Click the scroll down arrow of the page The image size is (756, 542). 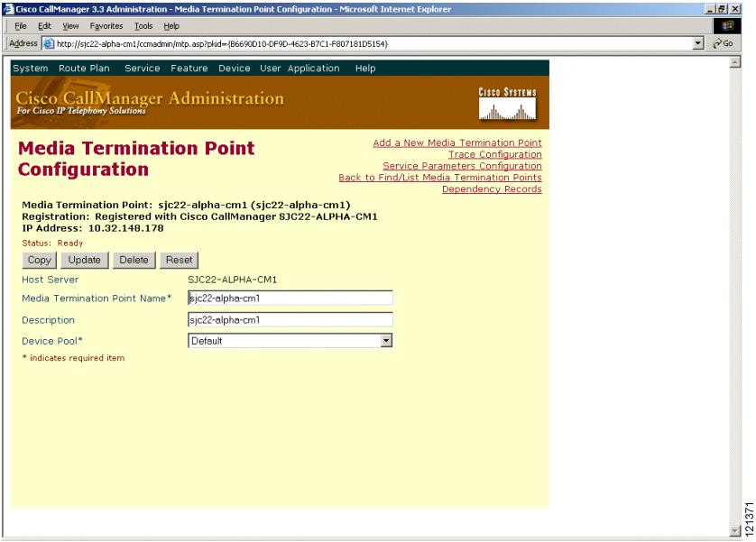click(x=734, y=531)
